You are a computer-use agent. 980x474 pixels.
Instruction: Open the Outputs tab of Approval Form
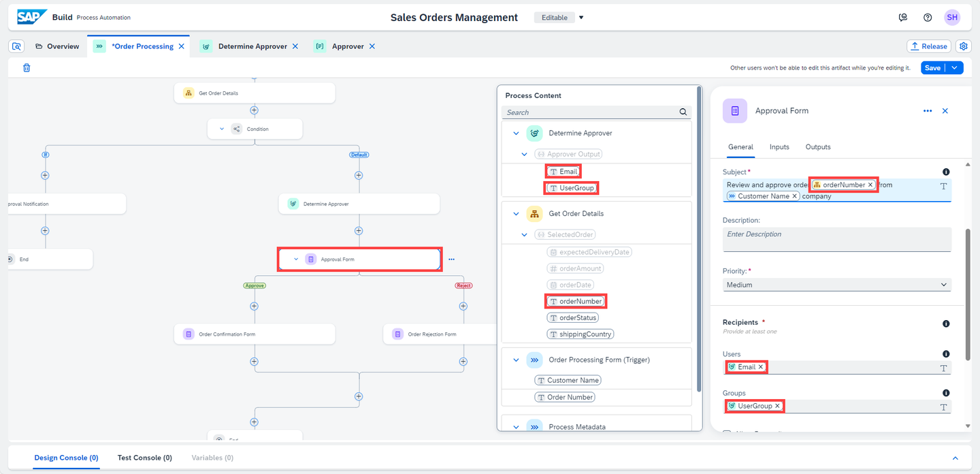(x=818, y=147)
